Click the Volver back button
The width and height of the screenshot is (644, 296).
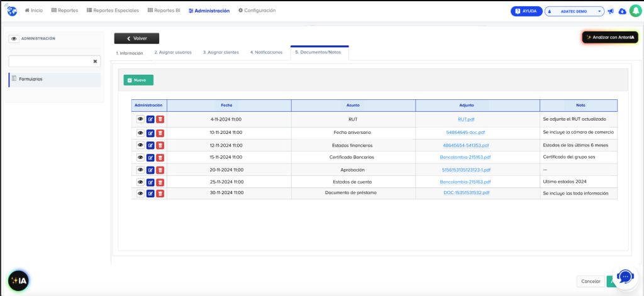point(136,38)
